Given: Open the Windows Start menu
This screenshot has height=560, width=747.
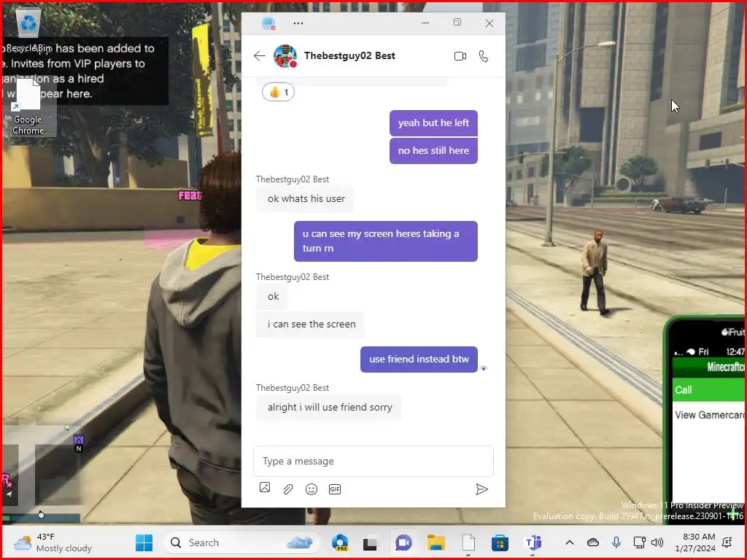Looking at the screenshot, I should coord(144,542).
